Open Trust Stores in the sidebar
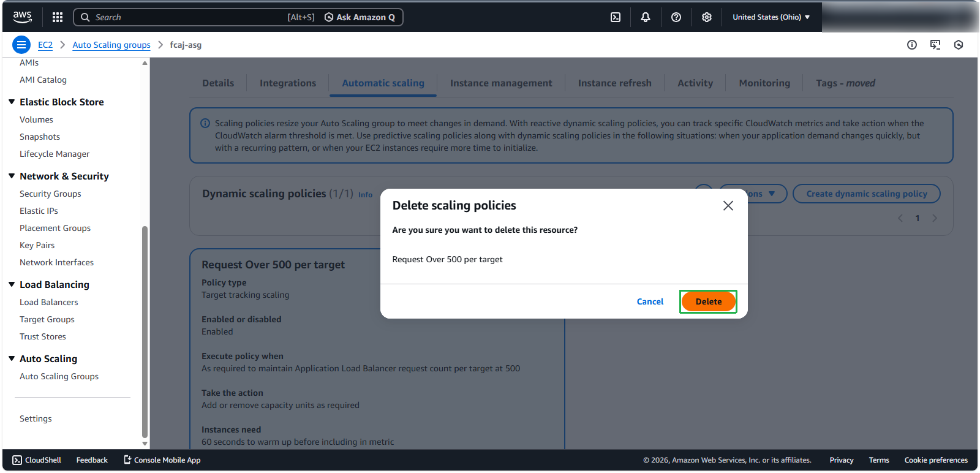Image resolution: width=980 pixels, height=473 pixels. [43, 336]
